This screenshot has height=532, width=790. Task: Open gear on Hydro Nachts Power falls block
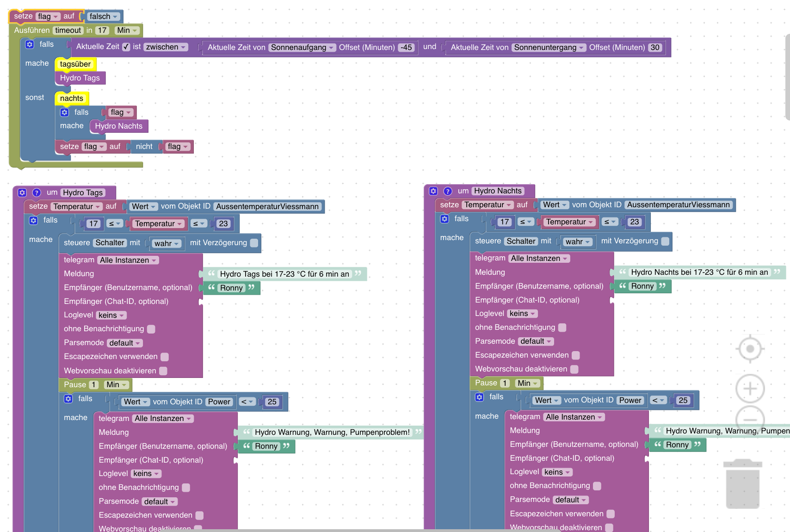(x=480, y=397)
